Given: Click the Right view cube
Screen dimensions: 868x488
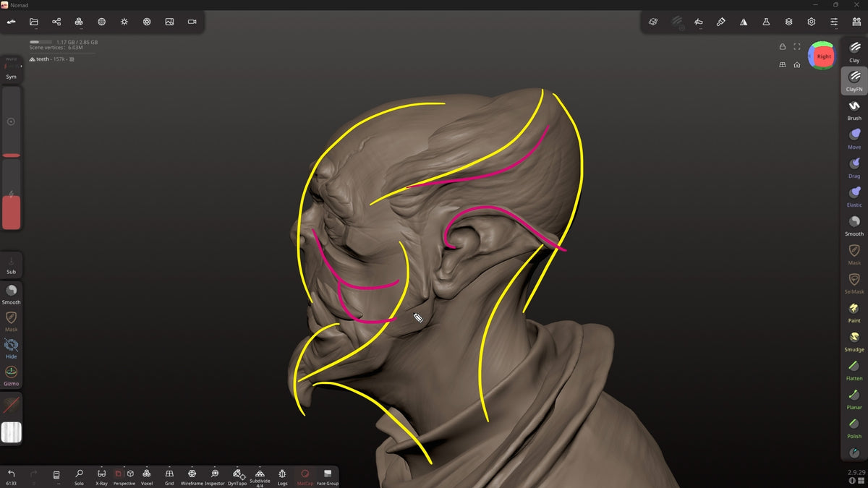Looking at the screenshot, I should [x=824, y=56].
